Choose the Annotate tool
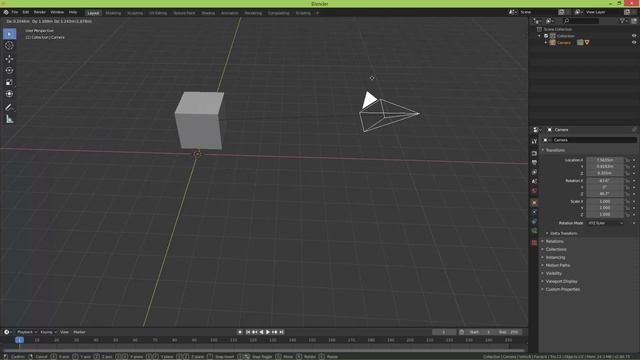Image resolution: width=640 pixels, height=360 pixels. [x=9, y=107]
